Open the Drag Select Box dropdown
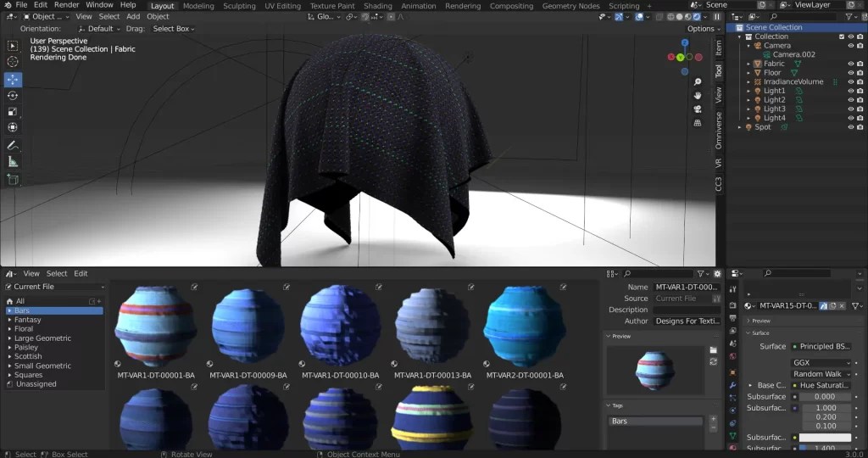Image resolution: width=868 pixels, height=458 pixels. [x=173, y=29]
